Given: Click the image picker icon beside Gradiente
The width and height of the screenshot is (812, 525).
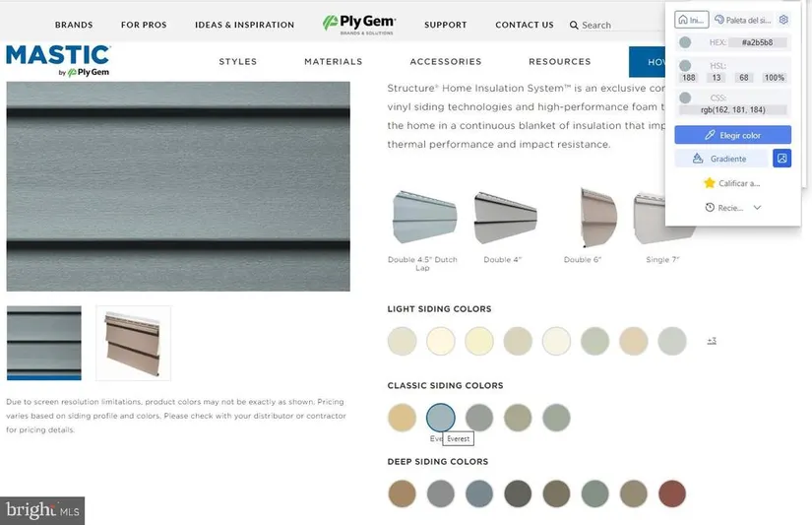Looking at the screenshot, I should (x=781, y=159).
